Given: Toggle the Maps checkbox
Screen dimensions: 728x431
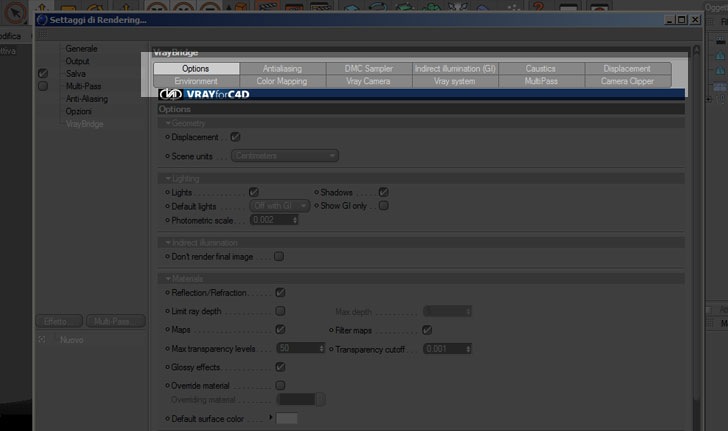Looking at the screenshot, I should click(x=280, y=329).
